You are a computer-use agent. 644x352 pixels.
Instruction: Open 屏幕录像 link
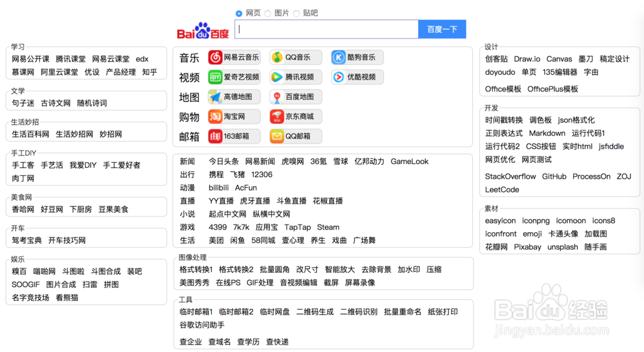(360, 283)
